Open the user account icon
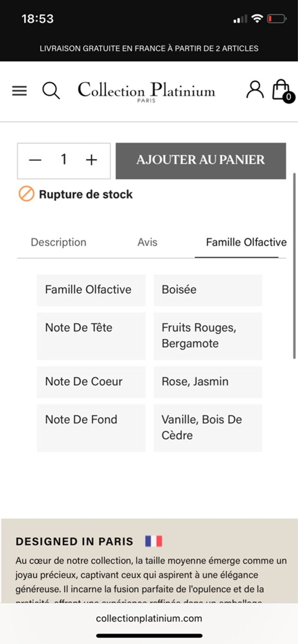This screenshot has width=298, height=644. [255, 90]
